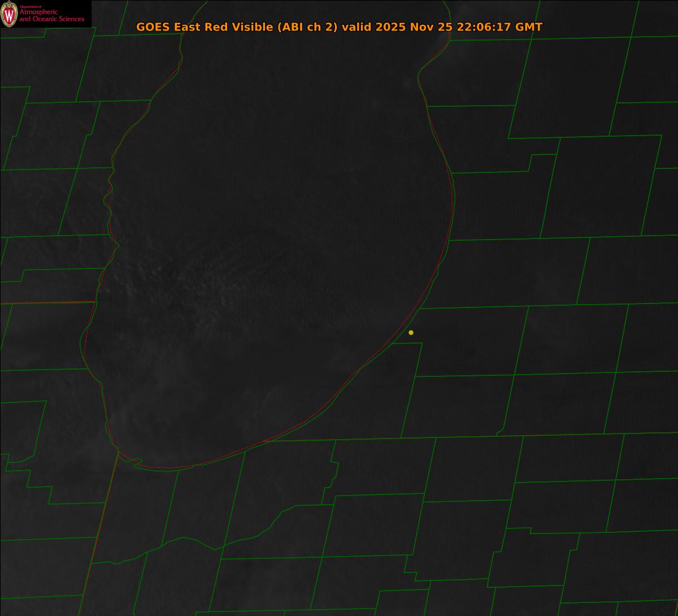Screen dimensions: 678x616
Task: Click the faint bright spot near the northeastern shore
Action: coord(407,84)
